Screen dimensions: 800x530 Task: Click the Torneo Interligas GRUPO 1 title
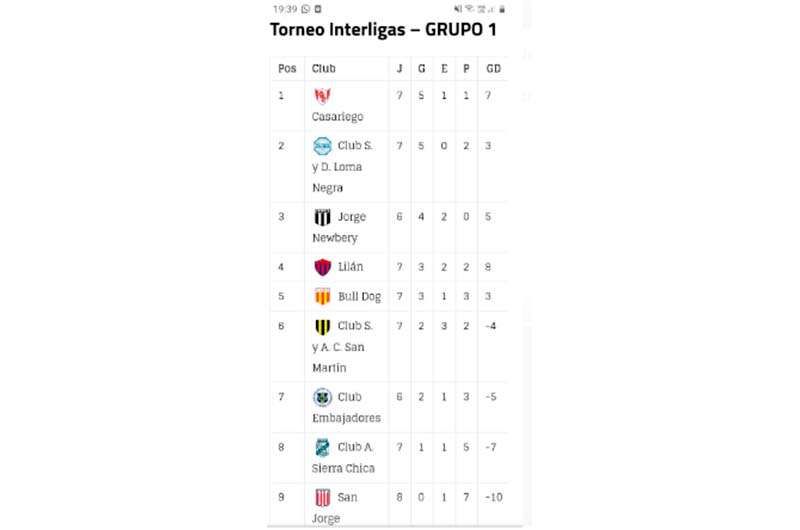pos(383,30)
